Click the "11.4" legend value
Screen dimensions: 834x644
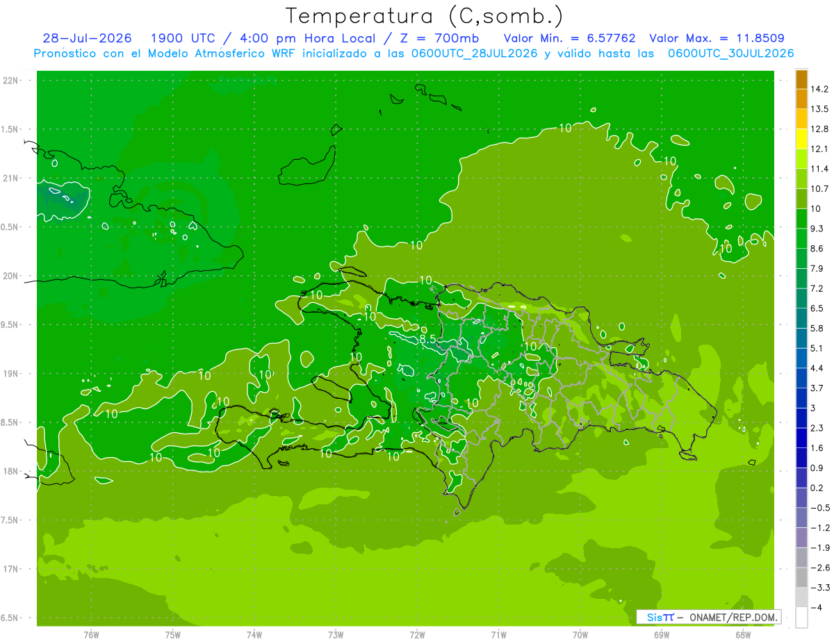pyautogui.click(x=819, y=169)
